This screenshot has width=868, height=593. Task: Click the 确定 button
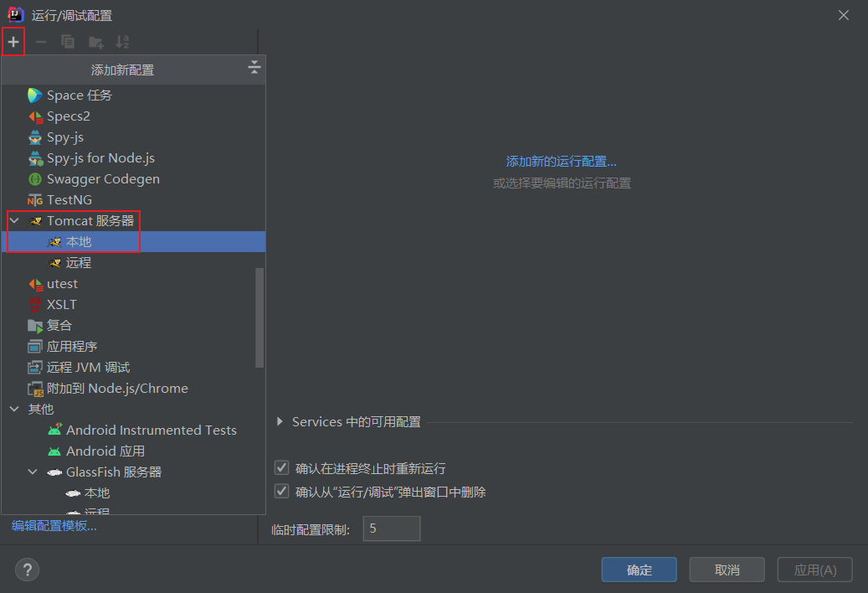click(639, 570)
